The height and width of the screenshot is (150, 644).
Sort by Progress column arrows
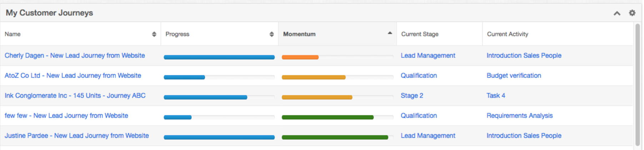pos(271,34)
